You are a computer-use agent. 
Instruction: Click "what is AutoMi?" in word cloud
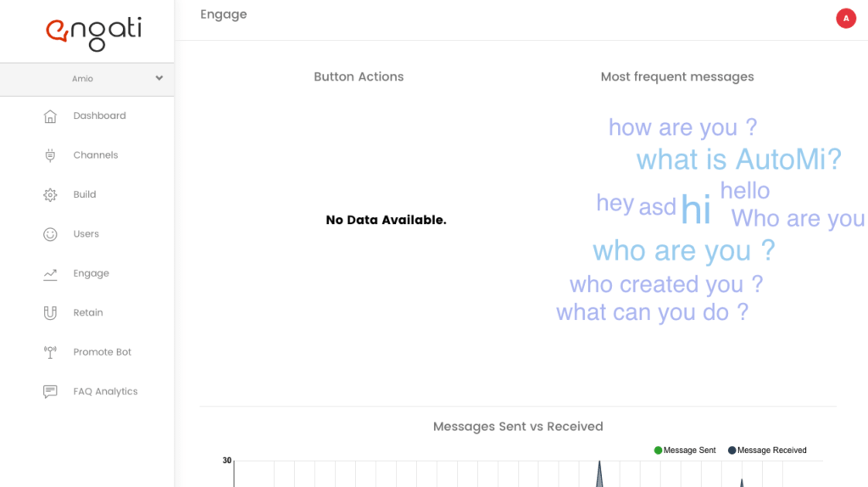738,160
